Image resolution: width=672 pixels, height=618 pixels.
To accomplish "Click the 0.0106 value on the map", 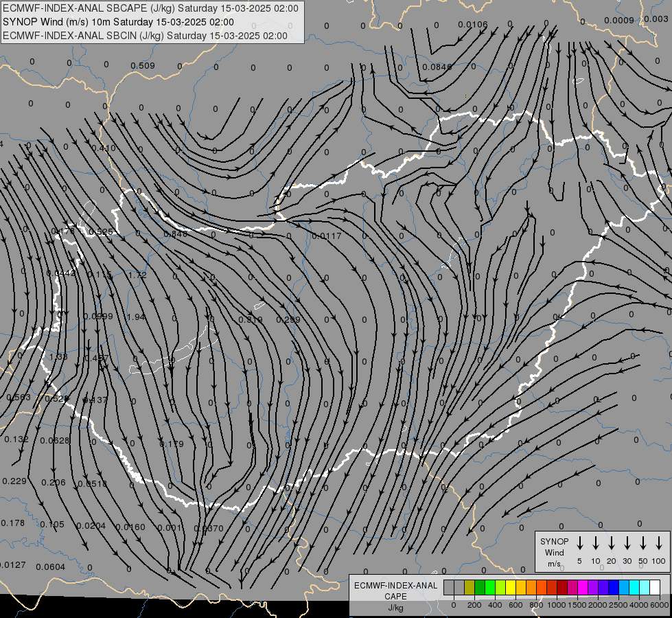I will point(473,25).
